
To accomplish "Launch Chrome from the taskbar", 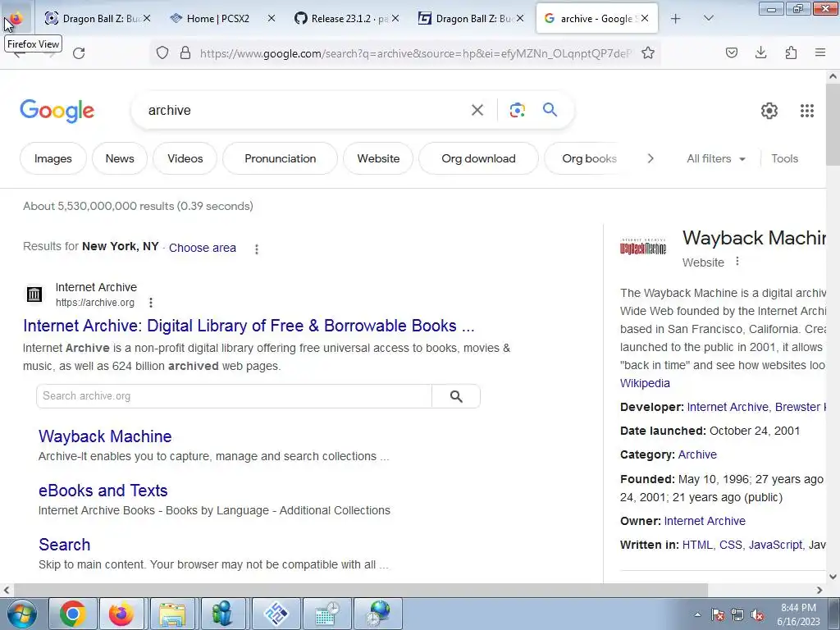I will click(x=72, y=614).
